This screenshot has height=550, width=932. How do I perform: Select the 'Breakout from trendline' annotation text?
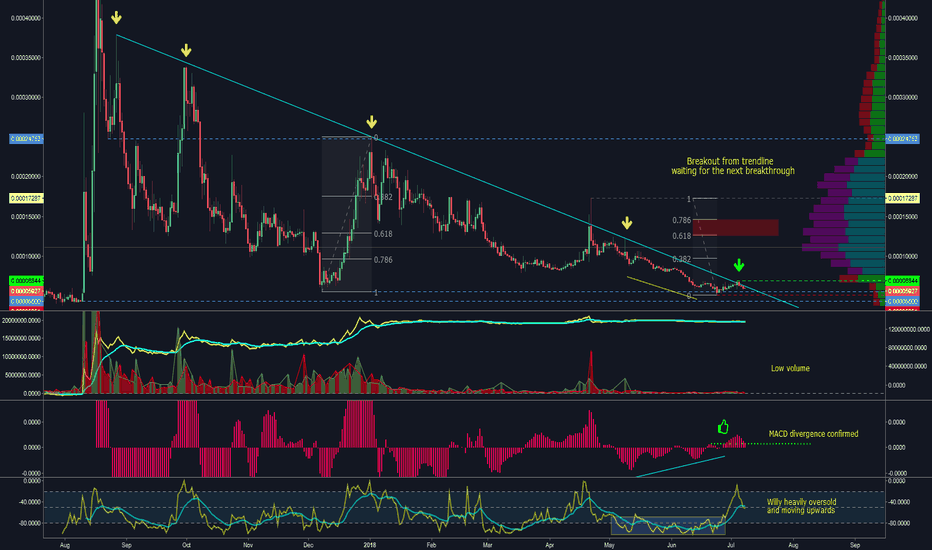pyautogui.click(x=733, y=166)
